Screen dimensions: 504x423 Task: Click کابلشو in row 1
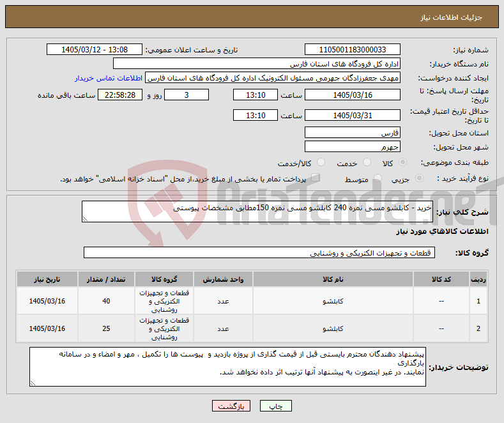(333, 301)
